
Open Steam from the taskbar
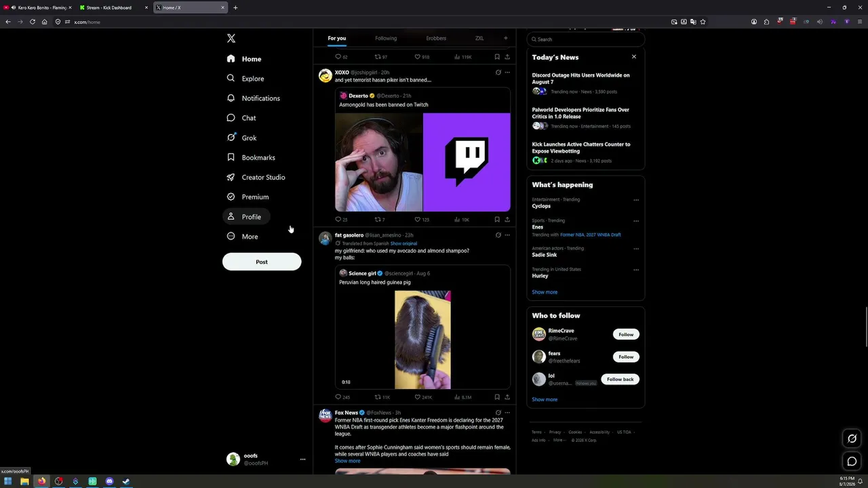click(x=126, y=481)
